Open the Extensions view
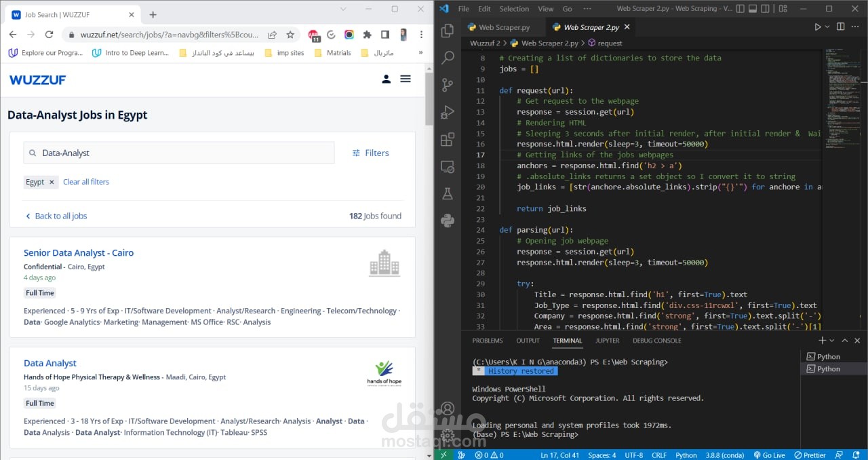This screenshot has width=868, height=460. [x=448, y=139]
